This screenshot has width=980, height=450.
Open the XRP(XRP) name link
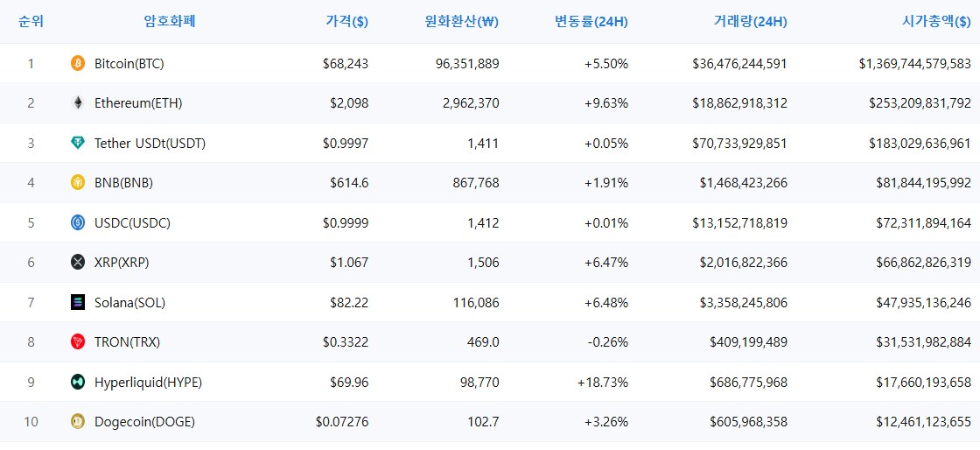pos(122,264)
